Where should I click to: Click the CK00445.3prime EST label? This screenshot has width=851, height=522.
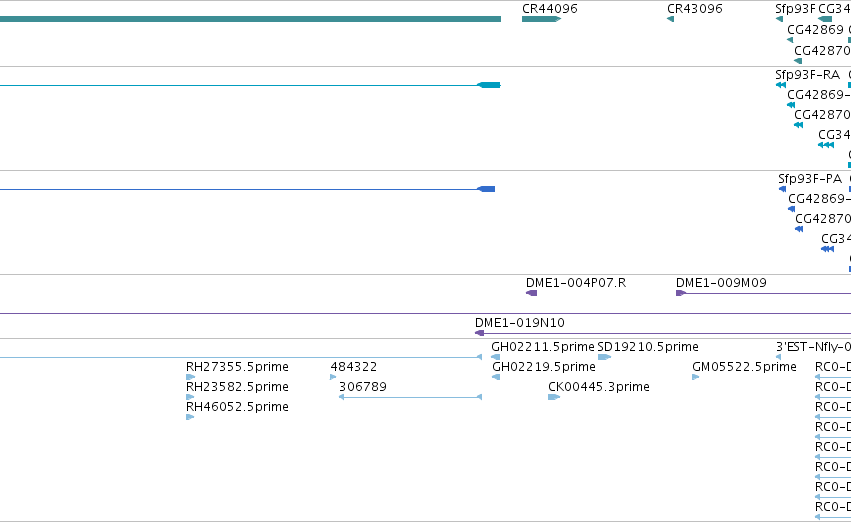[599, 387]
